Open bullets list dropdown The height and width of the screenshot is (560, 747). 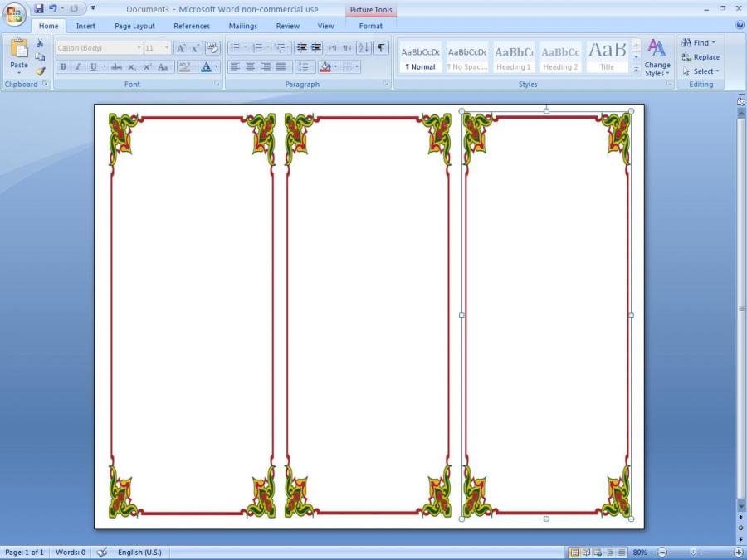tap(246, 47)
